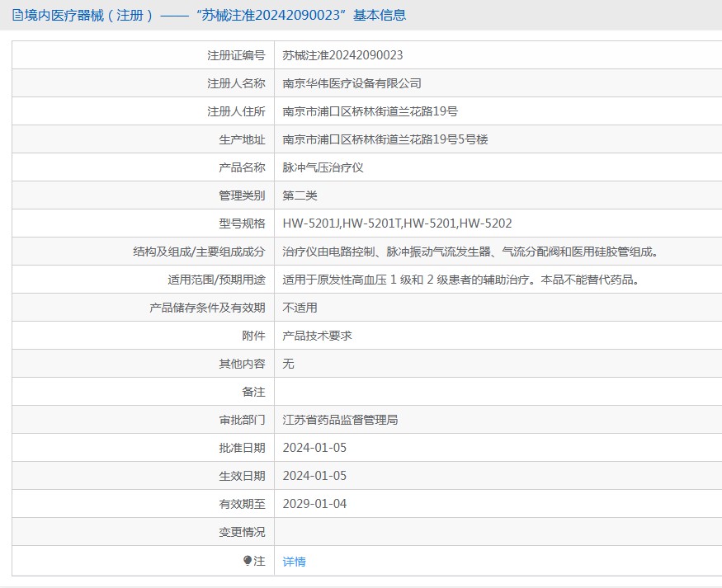
Task: Click company name 南京华伟医疗设备有限公司
Action: 352,83
